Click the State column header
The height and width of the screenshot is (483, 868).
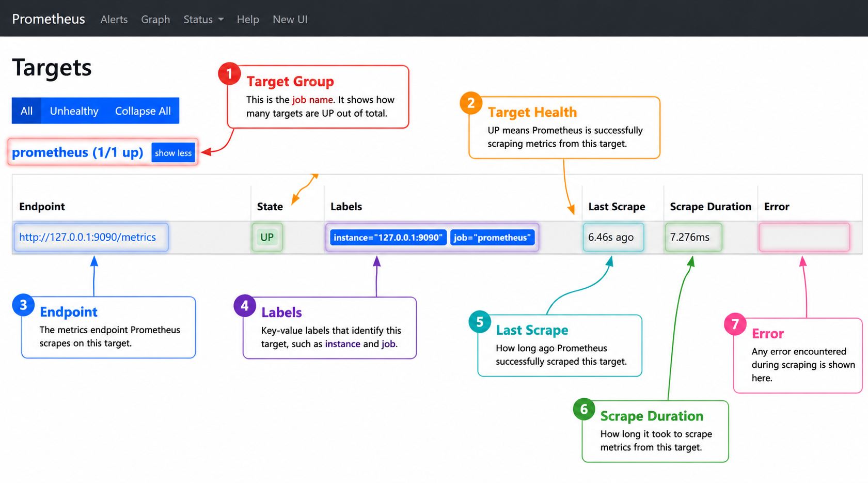pyautogui.click(x=270, y=207)
